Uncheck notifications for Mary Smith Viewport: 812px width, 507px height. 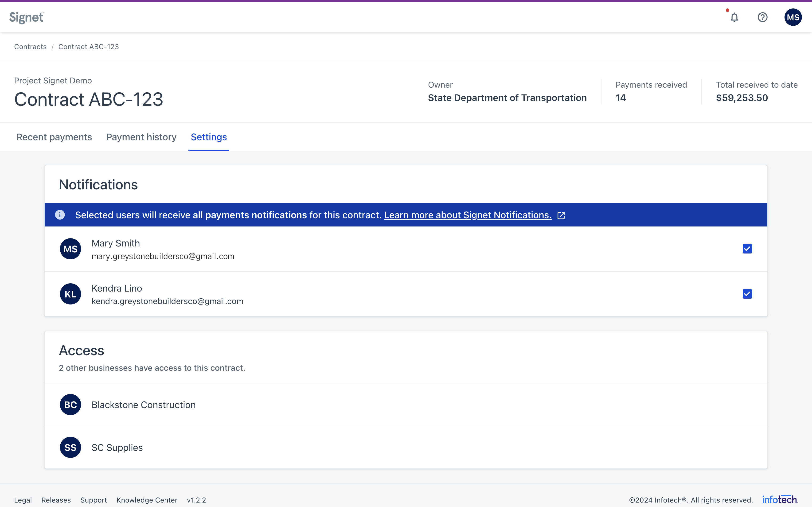(747, 249)
